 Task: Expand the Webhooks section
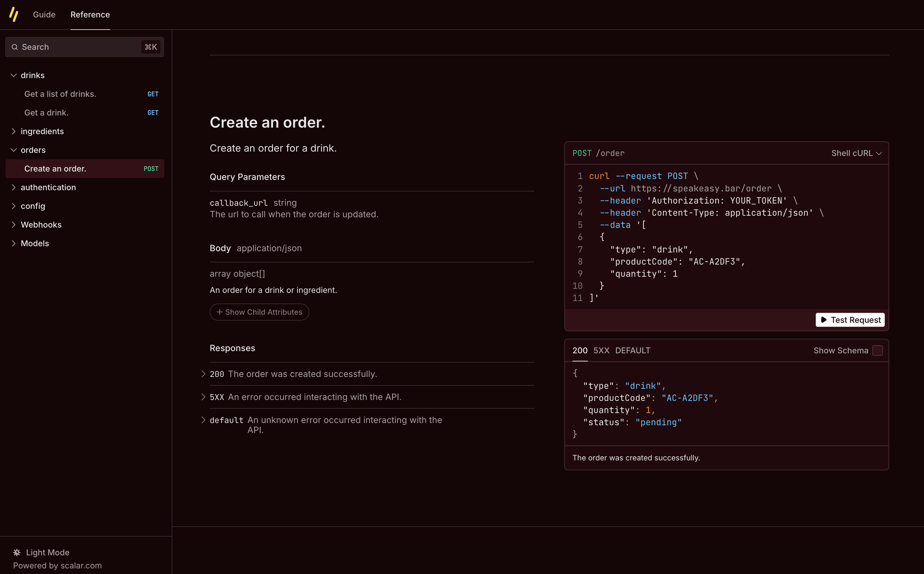coord(14,225)
